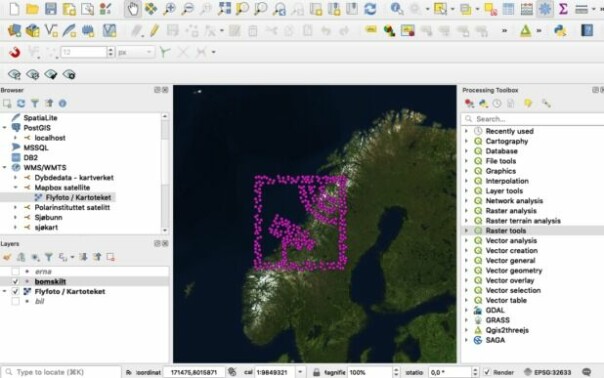Select the Identify Features info tool

(397, 8)
